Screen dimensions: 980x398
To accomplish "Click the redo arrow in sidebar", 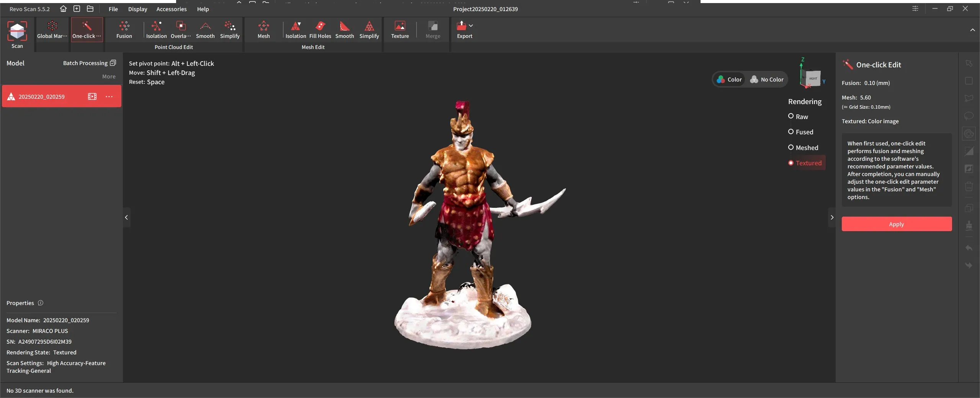I will (x=969, y=265).
